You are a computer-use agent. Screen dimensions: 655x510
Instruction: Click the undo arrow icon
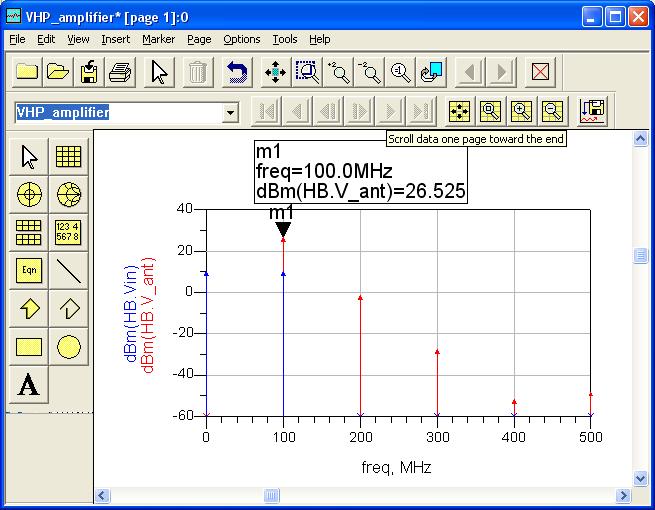[x=237, y=72]
